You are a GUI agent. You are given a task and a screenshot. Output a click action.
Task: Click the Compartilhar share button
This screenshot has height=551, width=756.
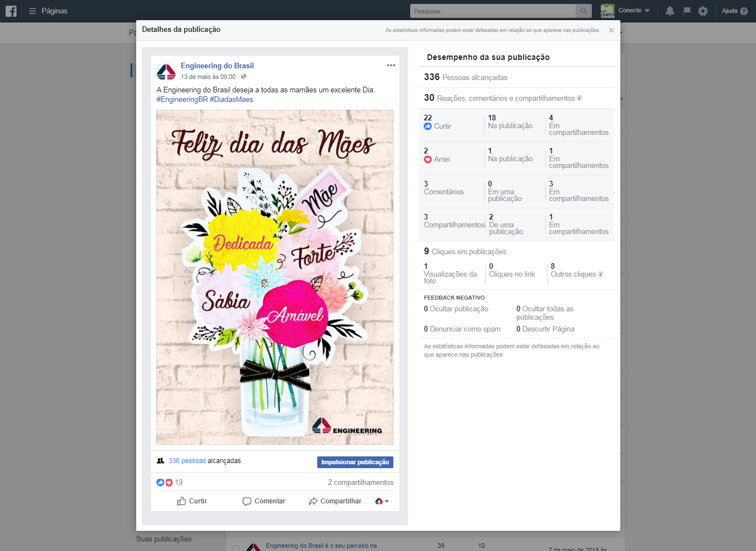[x=335, y=501]
